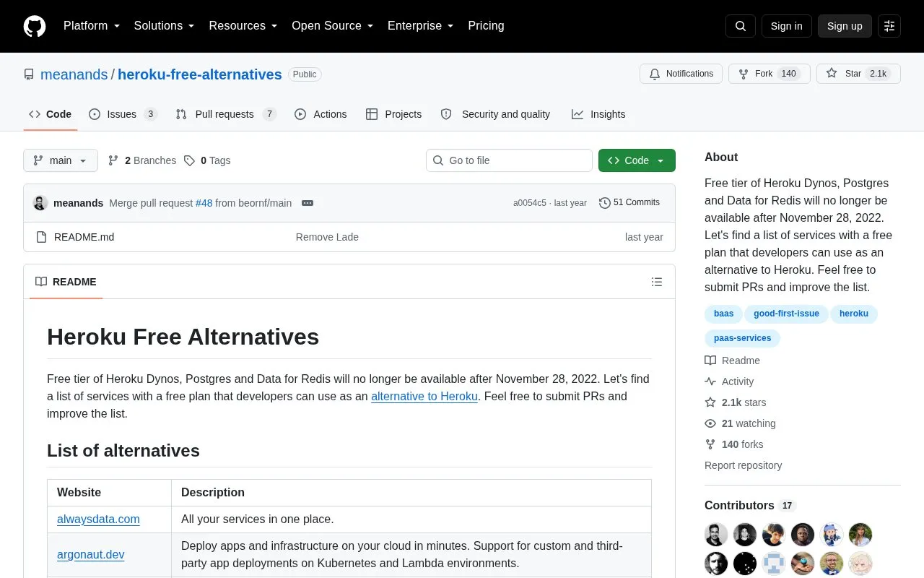
Task: Click meanands author name in commit row
Action: point(78,203)
